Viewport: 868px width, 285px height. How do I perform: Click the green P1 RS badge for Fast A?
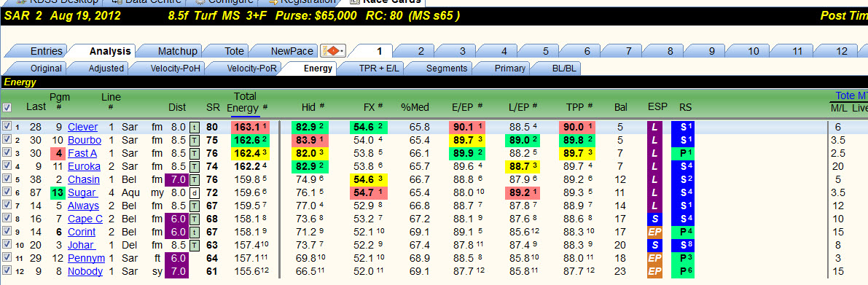tap(683, 153)
